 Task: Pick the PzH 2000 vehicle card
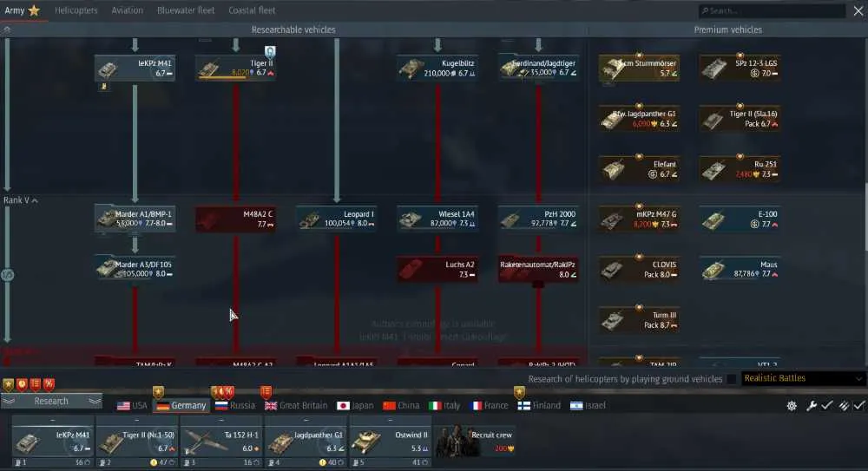(538, 219)
